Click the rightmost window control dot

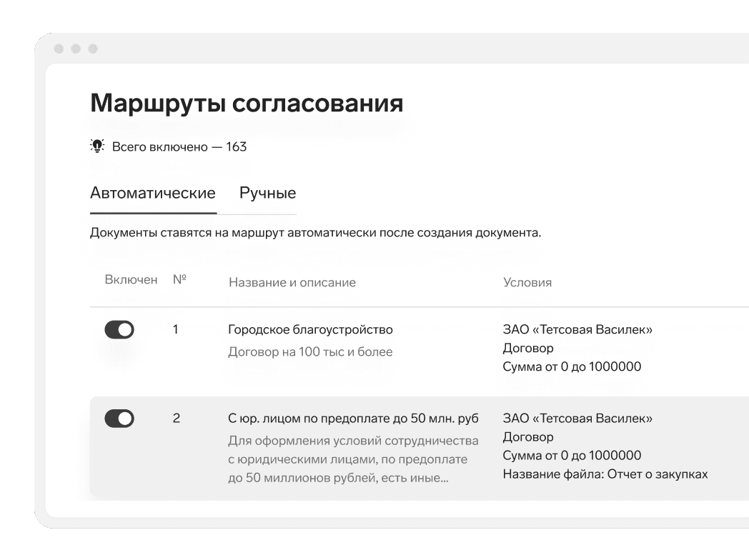point(91,50)
